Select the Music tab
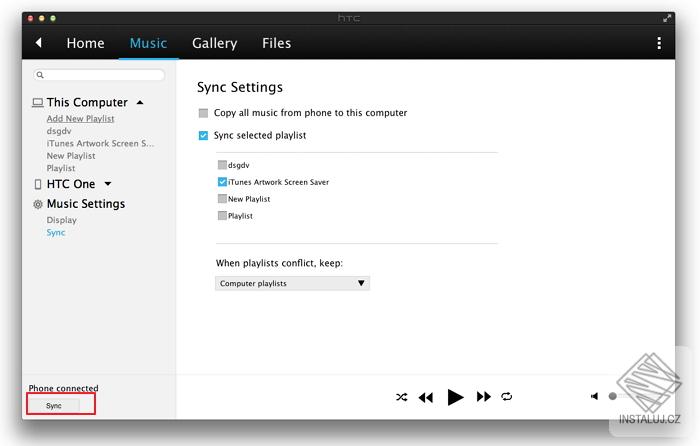The height and width of the screenshot is (446, 700). [148, 43]
